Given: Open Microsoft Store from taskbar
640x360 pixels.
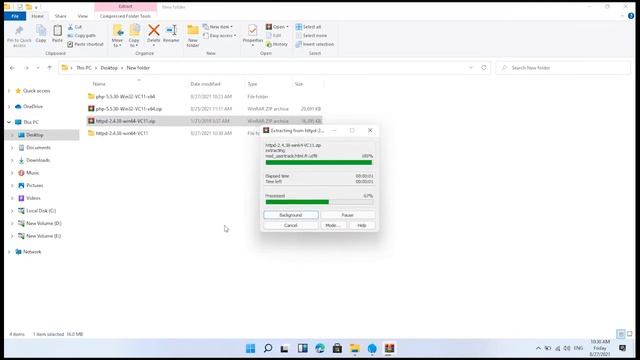Looking at the screenshot, I should coord(337,348).
